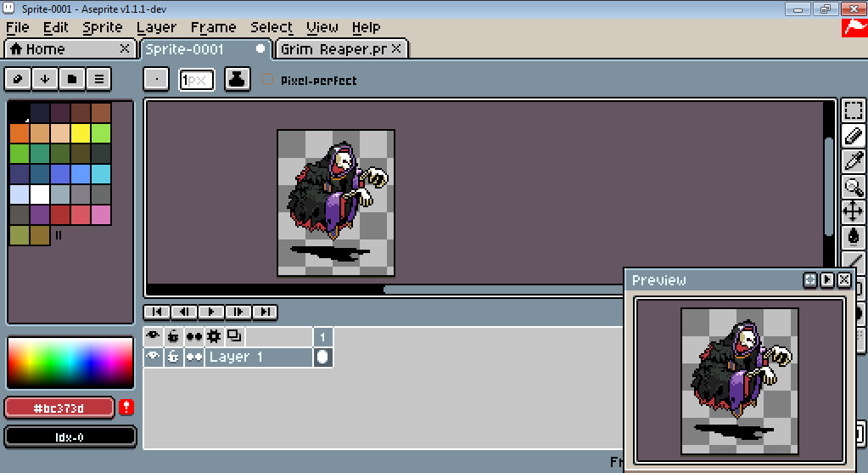Center the Preview window view

pos(809,279)
